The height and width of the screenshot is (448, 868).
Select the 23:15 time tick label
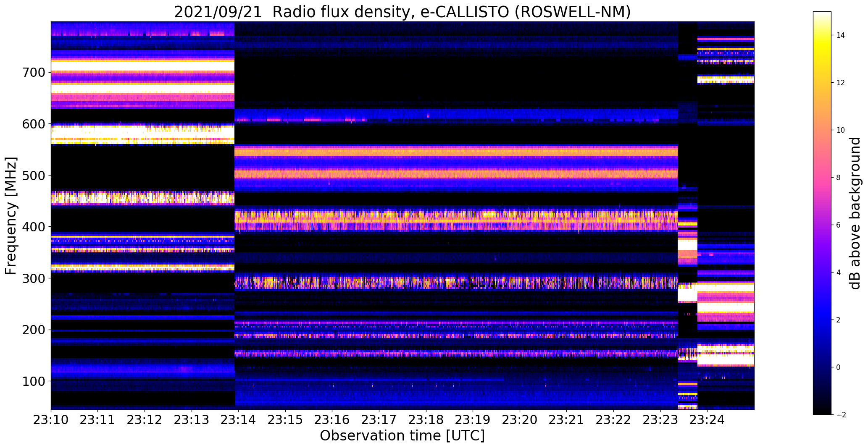[x=285, y=420]
